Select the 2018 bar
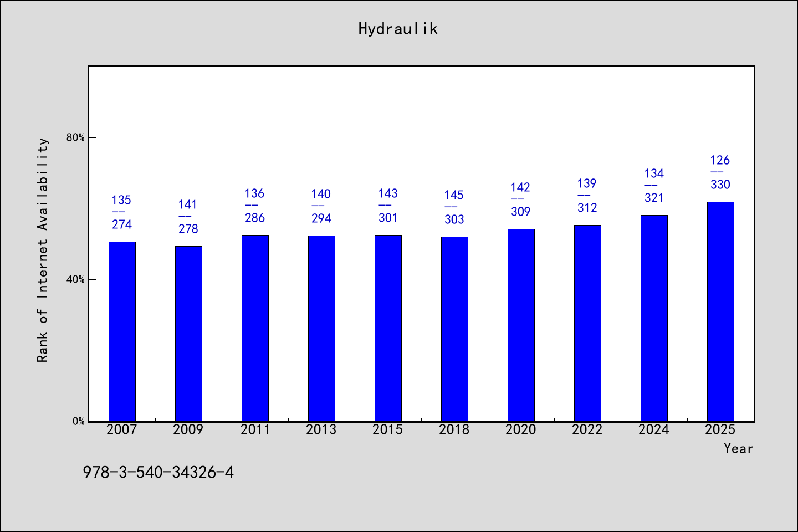The image size is (798, 532). coord(454,329)
